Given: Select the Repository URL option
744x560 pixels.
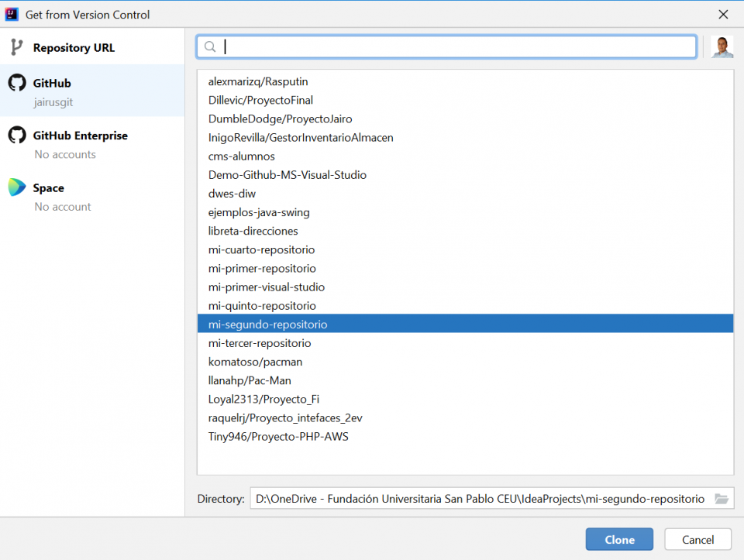Looking at the screenshot, I should point(92,47).
